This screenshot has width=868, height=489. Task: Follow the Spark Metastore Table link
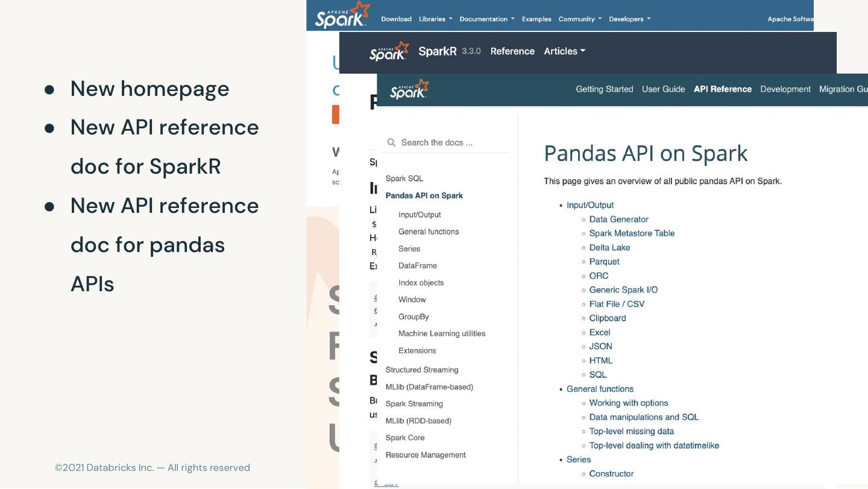(x=632, y=233)
